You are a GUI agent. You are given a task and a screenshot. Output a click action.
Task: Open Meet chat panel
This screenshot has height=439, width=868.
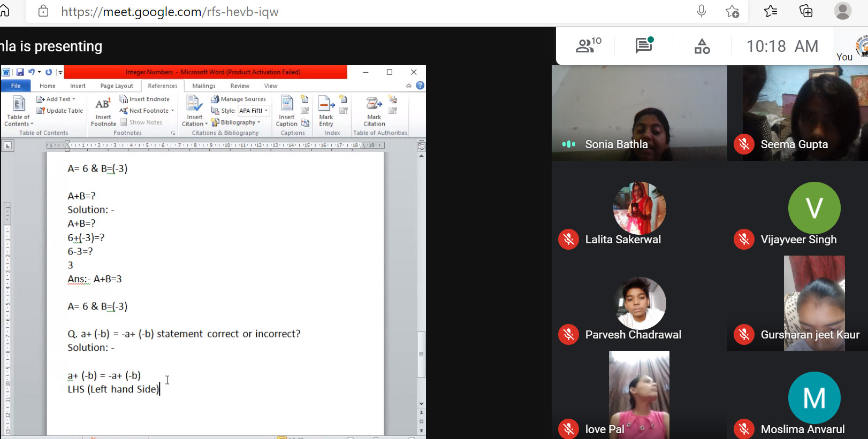[x=644, y=46]
